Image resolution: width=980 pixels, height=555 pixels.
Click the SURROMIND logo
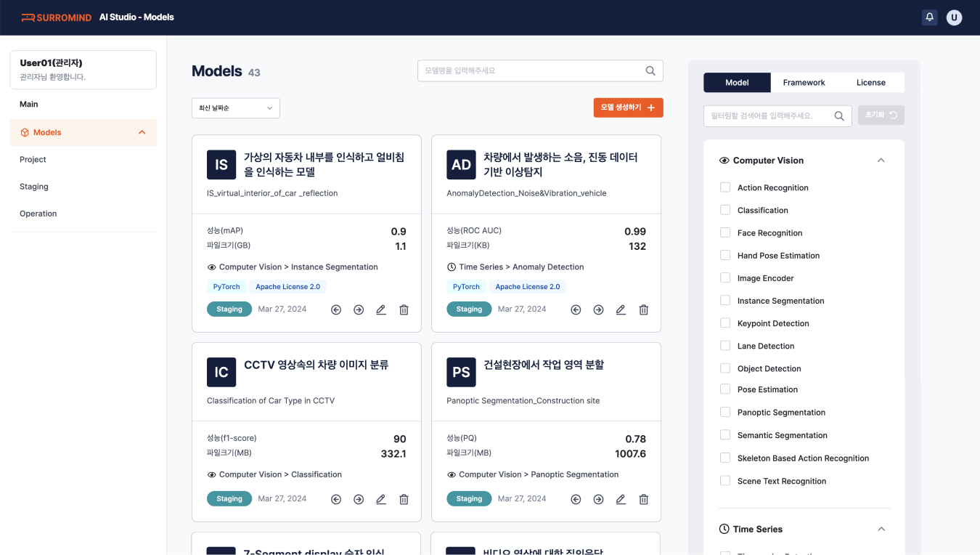point(57,17)
